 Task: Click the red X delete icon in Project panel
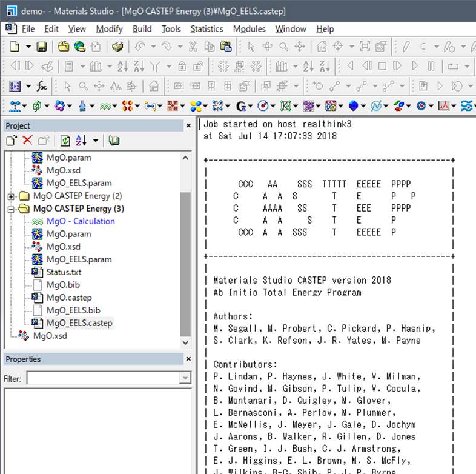27,141
